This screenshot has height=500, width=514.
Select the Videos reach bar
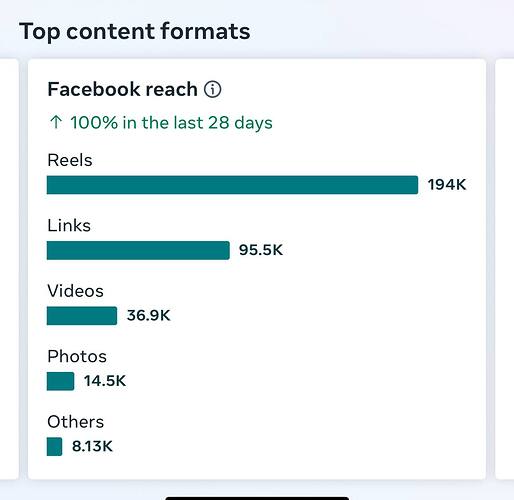click(82, 316)
